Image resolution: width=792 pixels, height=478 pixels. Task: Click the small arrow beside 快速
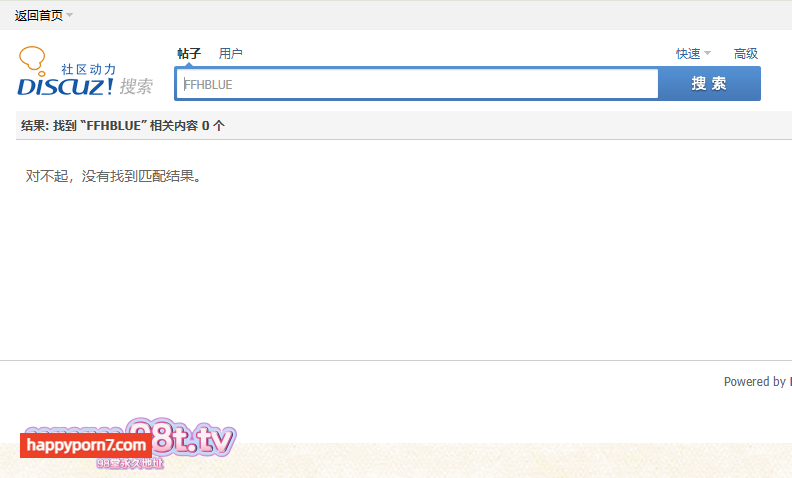707,53
